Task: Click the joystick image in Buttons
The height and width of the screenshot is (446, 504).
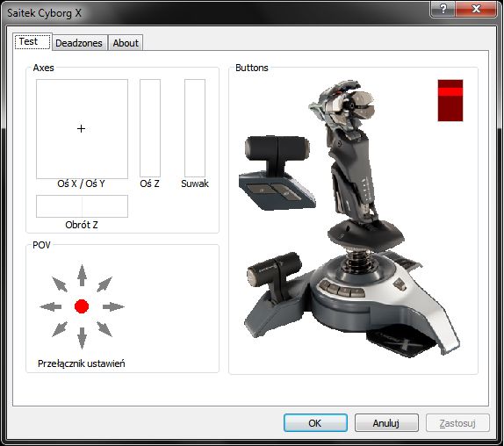Action: (349, 219)
